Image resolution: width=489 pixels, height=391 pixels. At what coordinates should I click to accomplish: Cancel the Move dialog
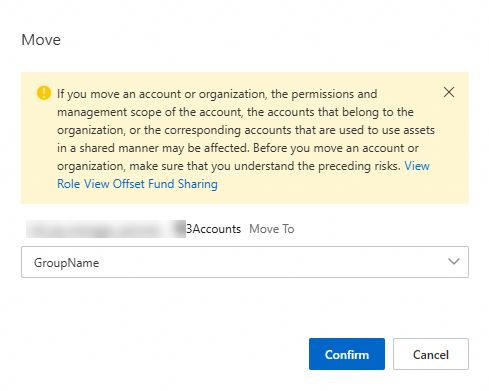(431, 354)
